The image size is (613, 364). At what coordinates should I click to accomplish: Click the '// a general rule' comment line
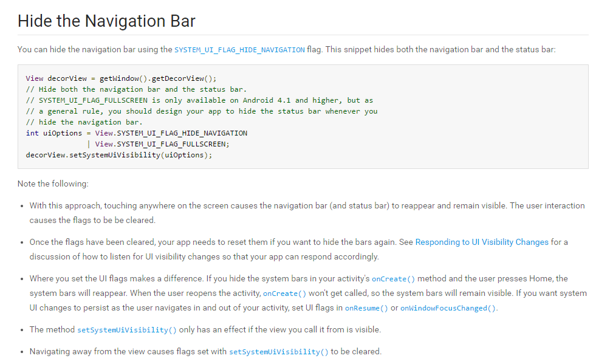pyautogui.click(x=202, y=111)
